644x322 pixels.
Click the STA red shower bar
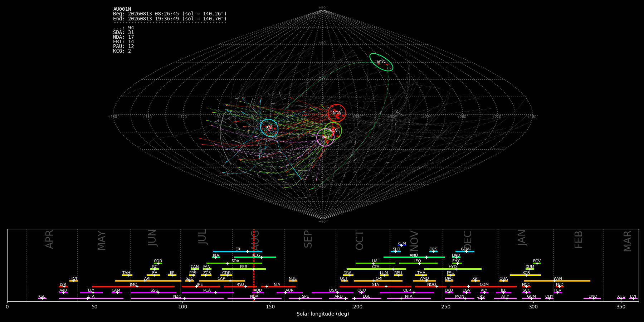click(375, 287)
